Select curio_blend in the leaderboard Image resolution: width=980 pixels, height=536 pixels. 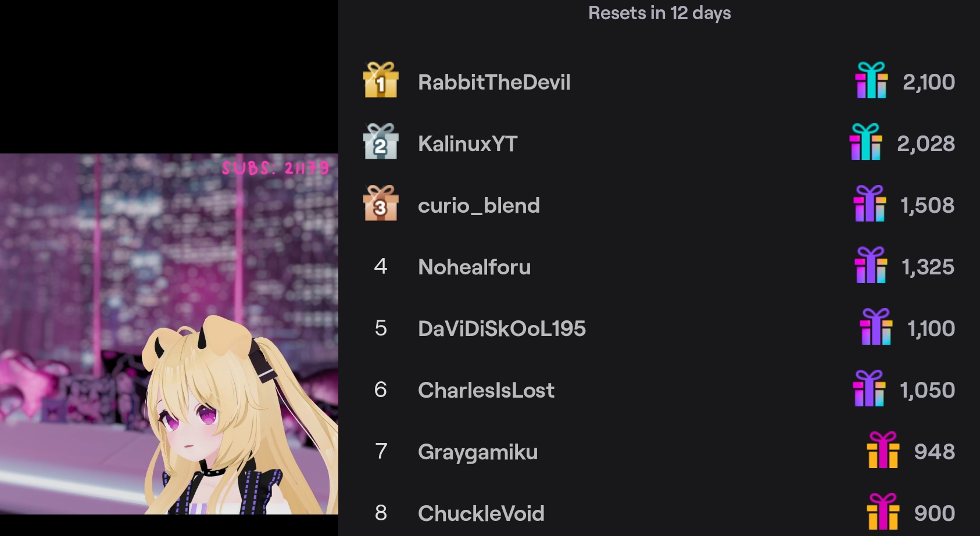click(479, 206)
